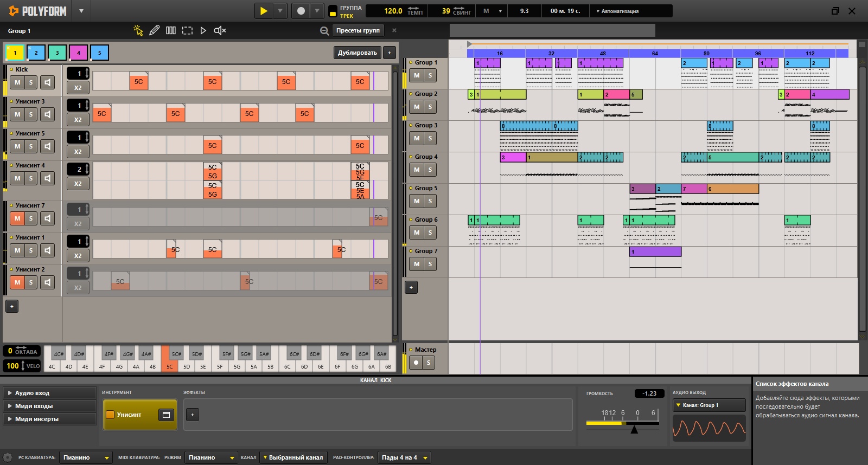Start playback with the play button
Viewport: 868px width, 465px height.
264,11
